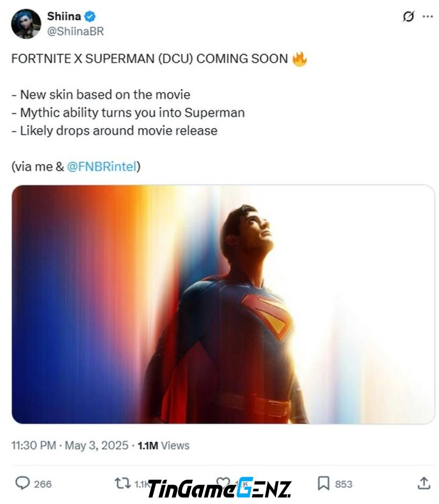Click the 266 replies count

(x=43, y=484)
